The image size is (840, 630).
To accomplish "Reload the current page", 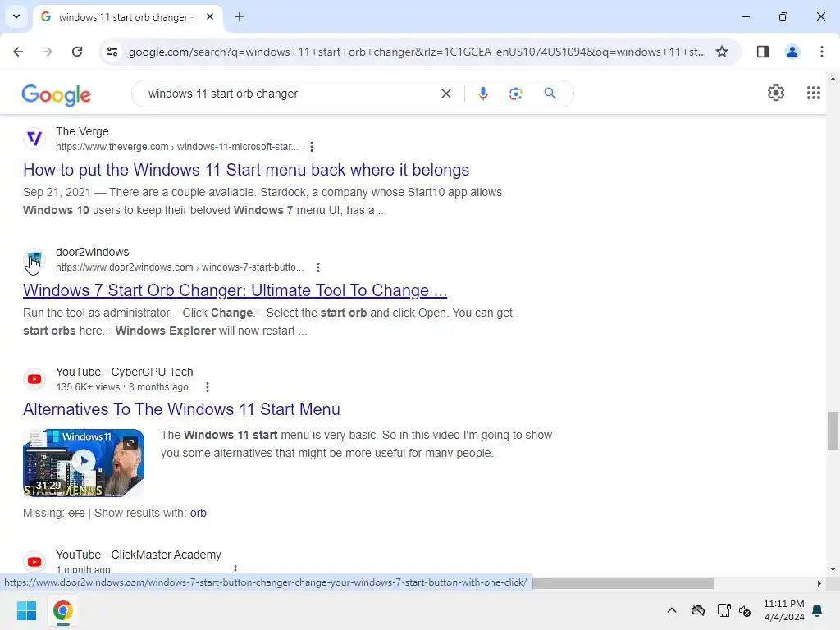I will 77,52.
